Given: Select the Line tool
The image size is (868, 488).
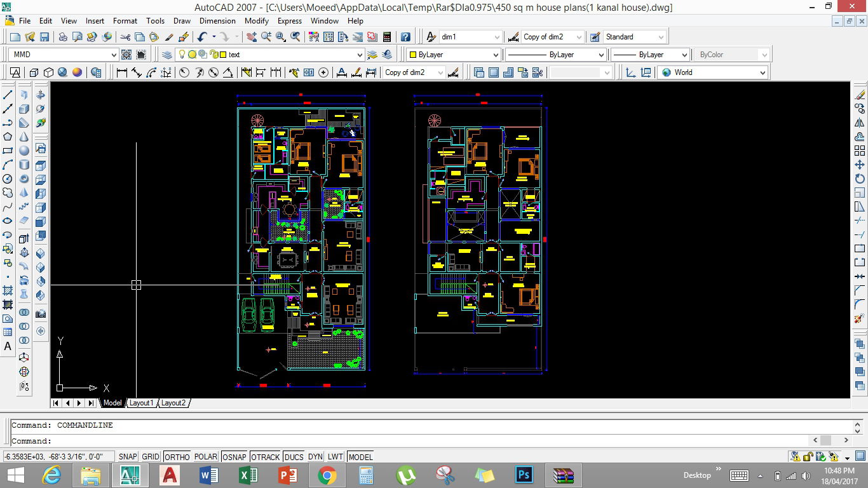Looking at the screenshot, I should pos(8,94).
